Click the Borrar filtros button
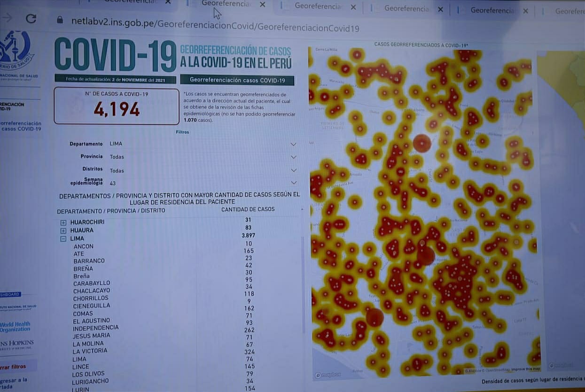 point(13,367)
